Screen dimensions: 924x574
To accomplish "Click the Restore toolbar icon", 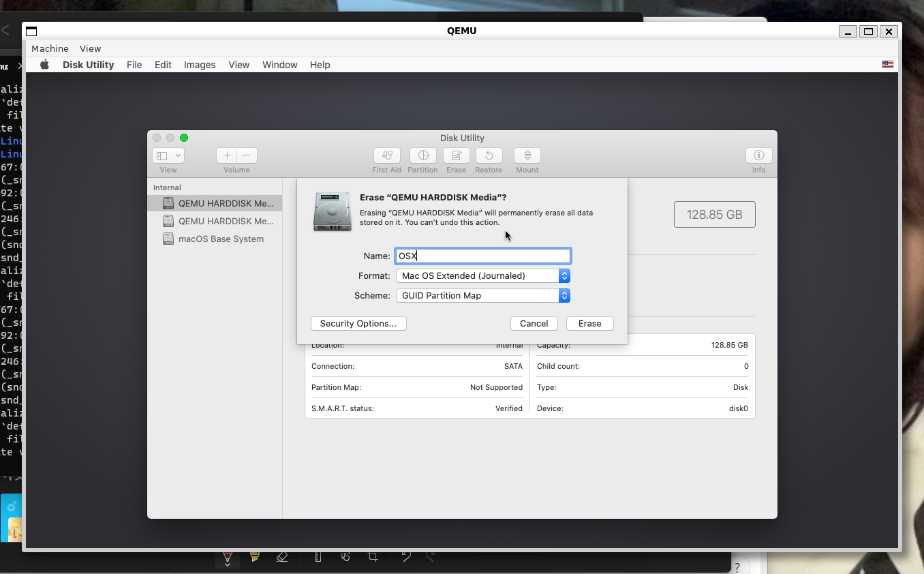I will 489,155.
